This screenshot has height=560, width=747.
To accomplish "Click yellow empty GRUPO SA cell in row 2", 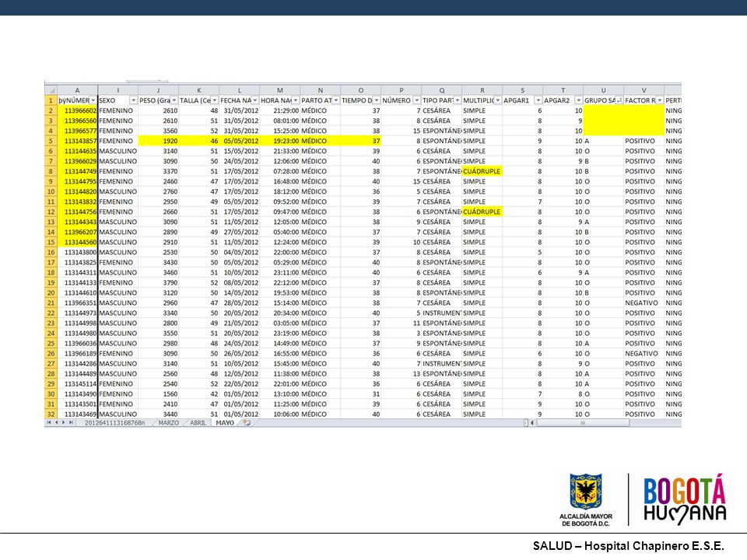I will (x=604, y=110).
